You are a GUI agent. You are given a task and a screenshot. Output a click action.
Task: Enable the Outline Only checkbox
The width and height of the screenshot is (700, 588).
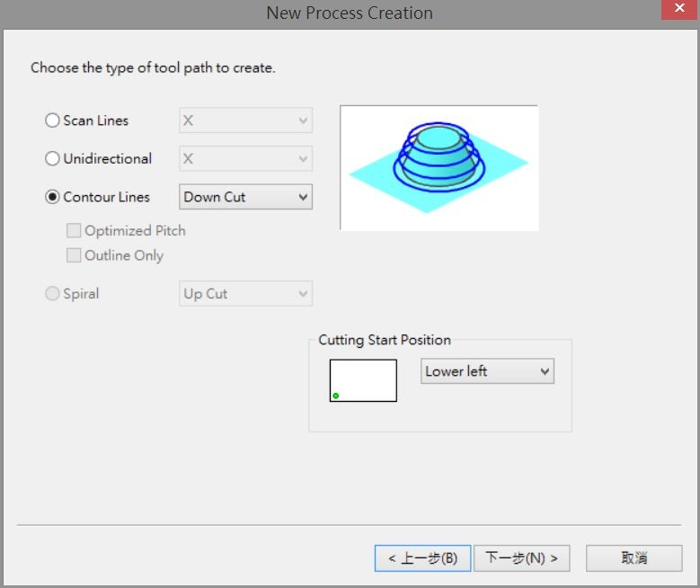74,255
